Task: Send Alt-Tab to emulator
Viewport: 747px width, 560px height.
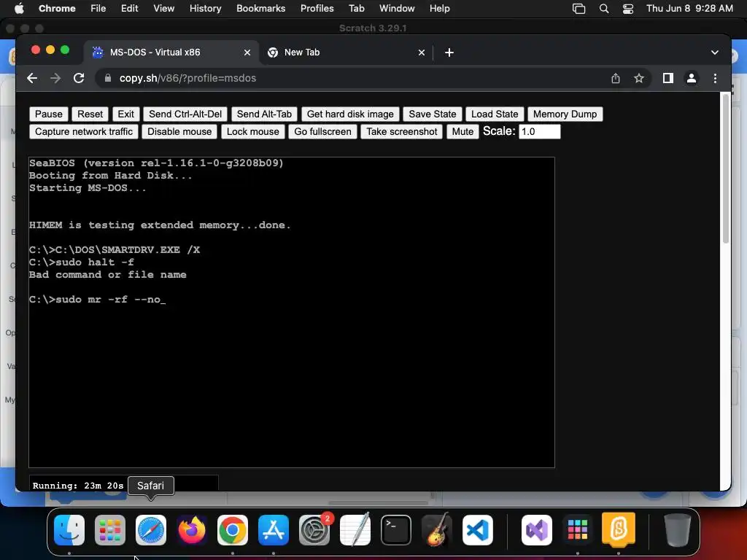Action: click(x=264, y=114)
